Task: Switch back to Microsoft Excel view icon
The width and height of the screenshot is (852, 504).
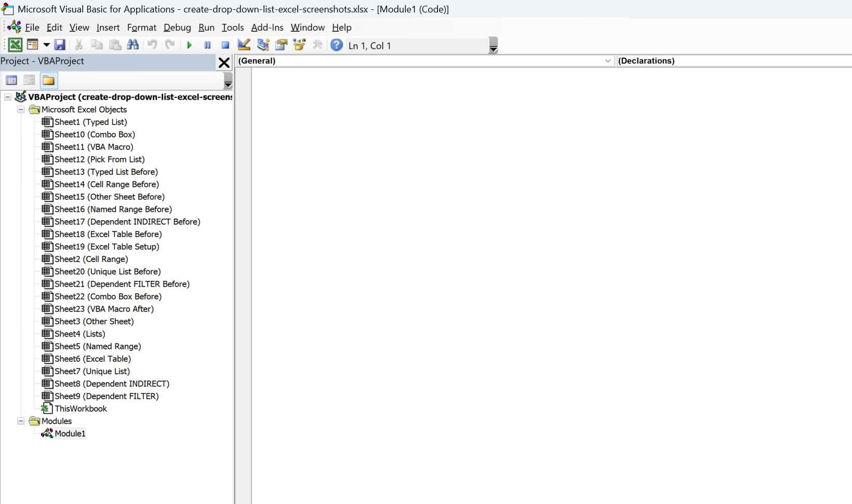Action: tap(15, 45)
